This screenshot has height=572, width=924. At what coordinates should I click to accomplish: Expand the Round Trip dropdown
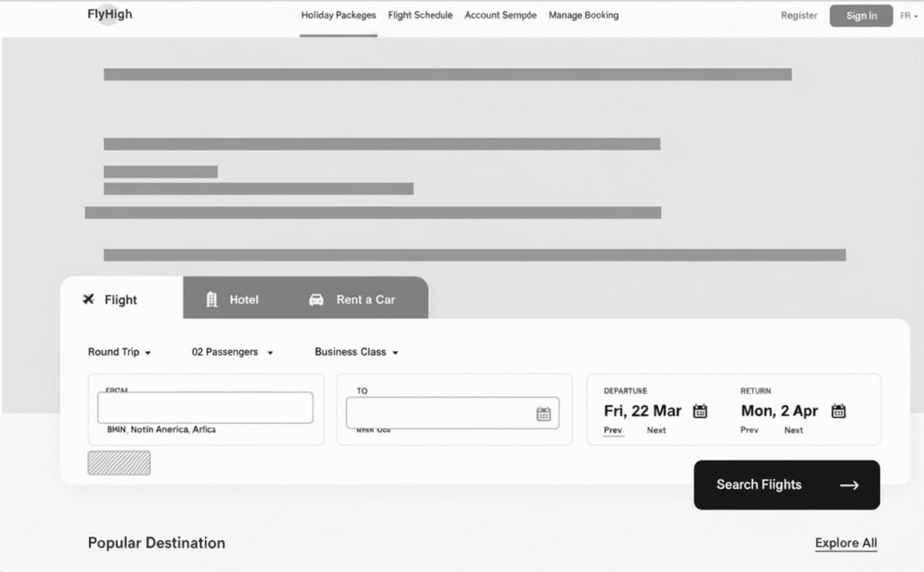[x=119, y=352]
